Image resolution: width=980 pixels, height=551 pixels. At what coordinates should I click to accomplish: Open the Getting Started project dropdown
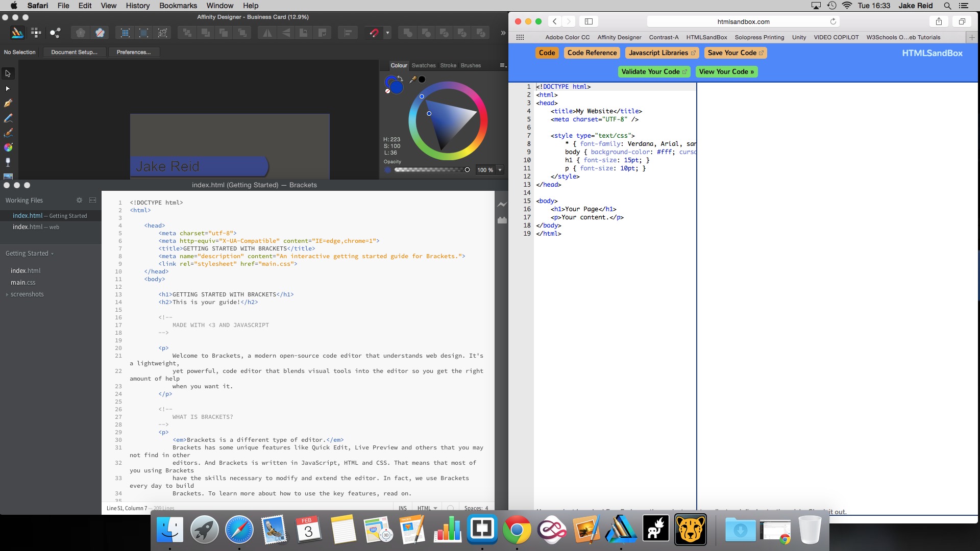(30, 254)
